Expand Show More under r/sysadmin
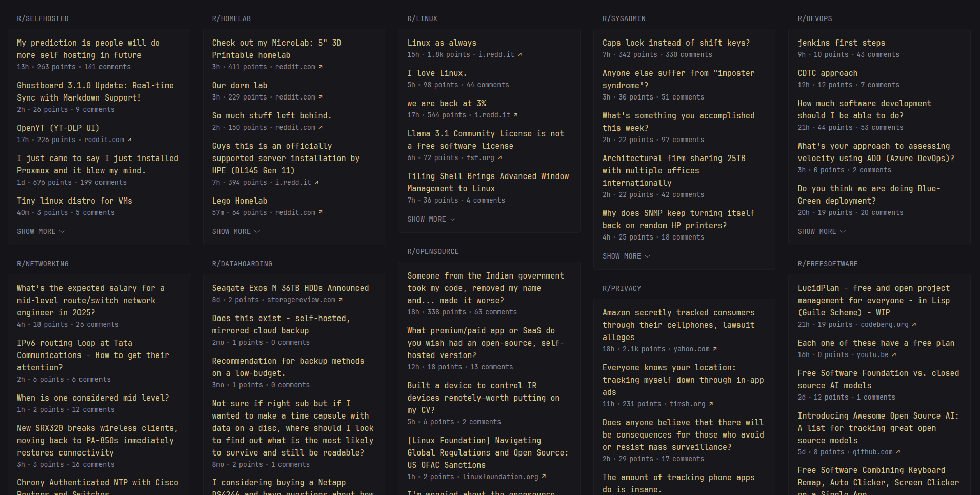 click(x=626, y=256)
